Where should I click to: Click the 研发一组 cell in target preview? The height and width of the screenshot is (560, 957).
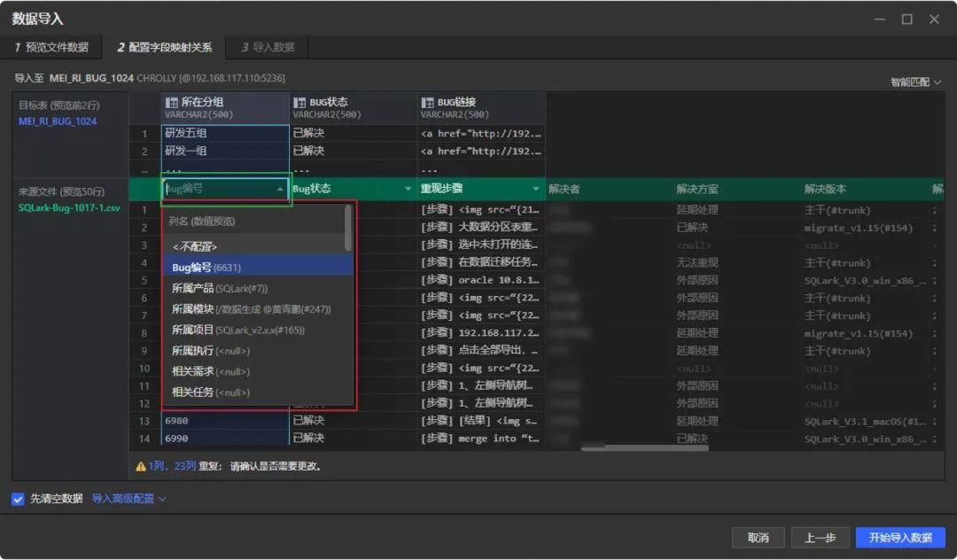pos(224,151)
